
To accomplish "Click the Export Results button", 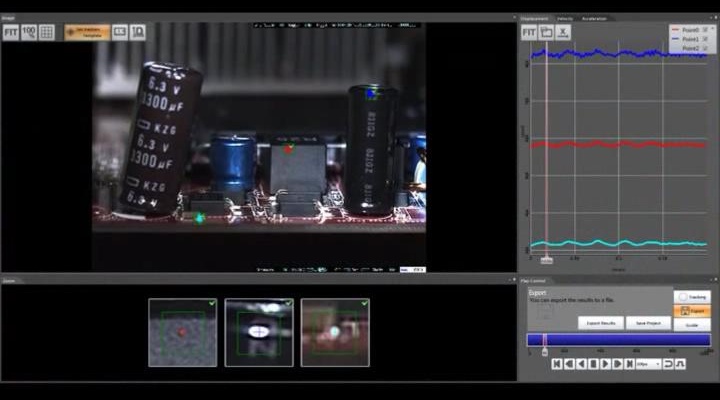I will pyautogui.click(x=600, y=323).
